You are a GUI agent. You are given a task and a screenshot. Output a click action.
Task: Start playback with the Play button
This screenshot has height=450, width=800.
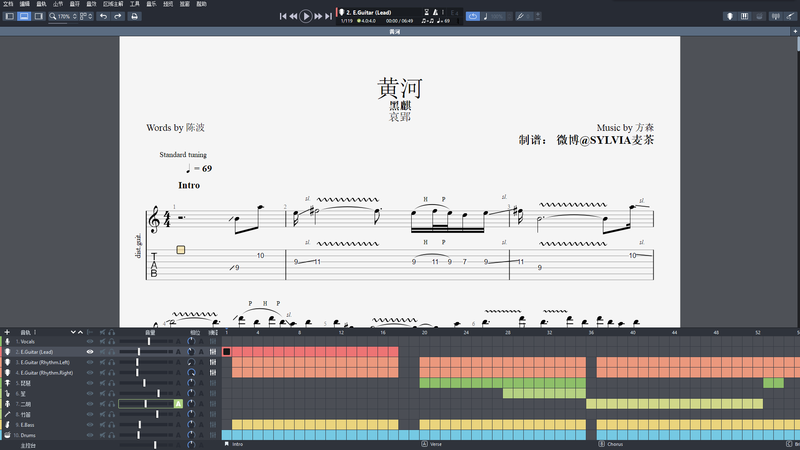(x=306, y=16)
